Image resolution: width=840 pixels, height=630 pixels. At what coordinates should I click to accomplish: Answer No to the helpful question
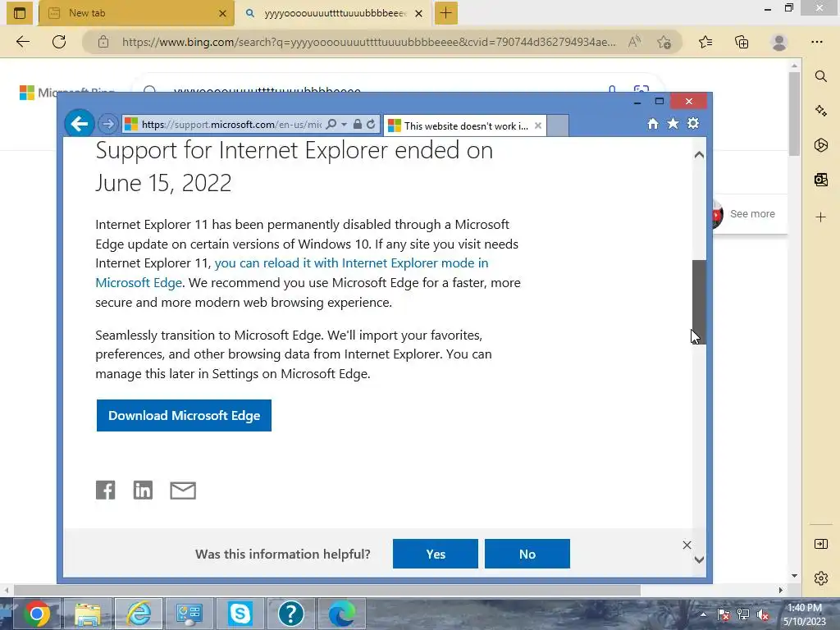click(527, 554)
